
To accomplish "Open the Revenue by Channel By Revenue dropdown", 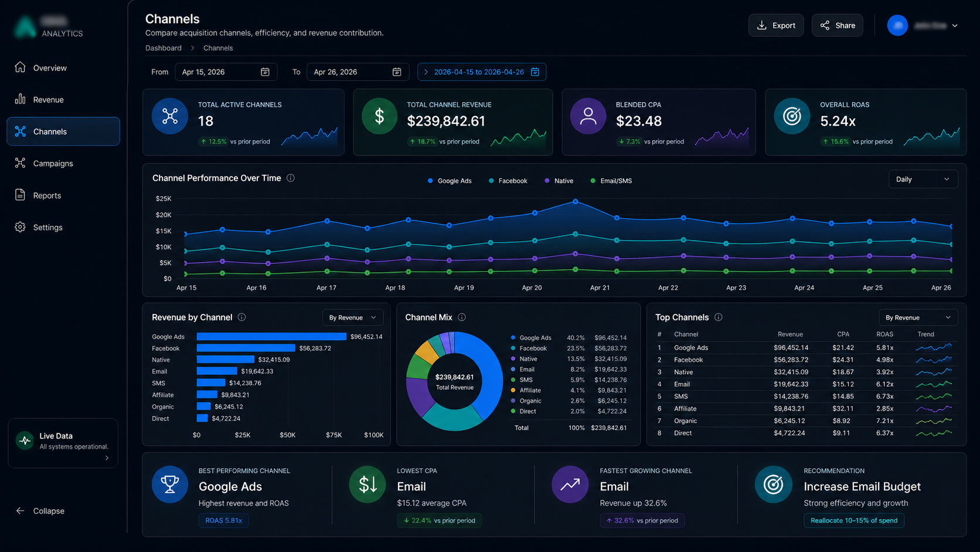I will [353, 318].
